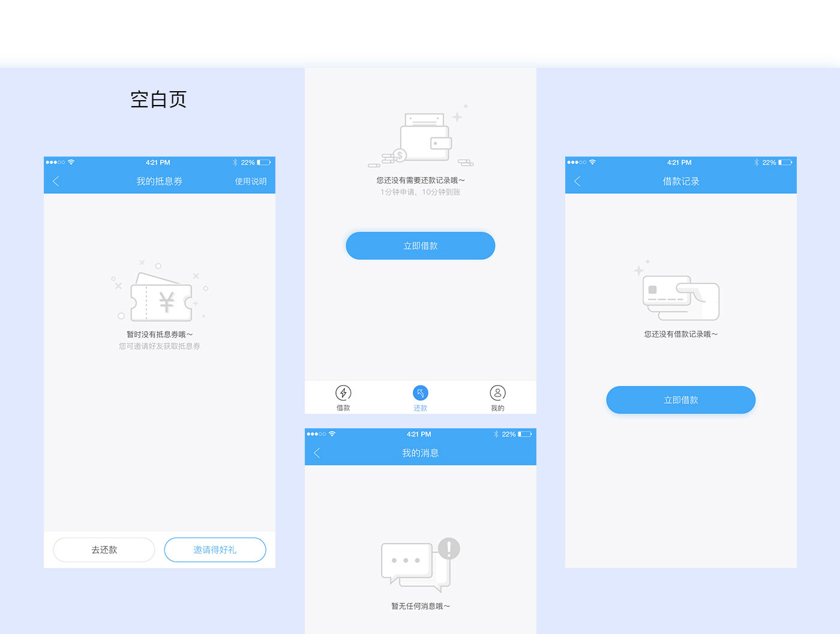Click the credit card in hand illustration
This screenshot has width=840, height=634.
pyautogui.click(x=680, y=298)
